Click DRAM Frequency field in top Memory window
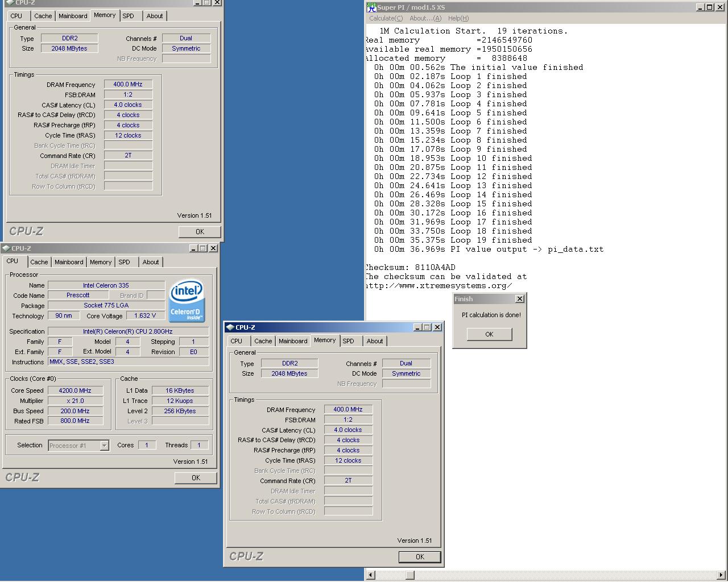This screenshot has width=728, height=582. pos(128,84)
